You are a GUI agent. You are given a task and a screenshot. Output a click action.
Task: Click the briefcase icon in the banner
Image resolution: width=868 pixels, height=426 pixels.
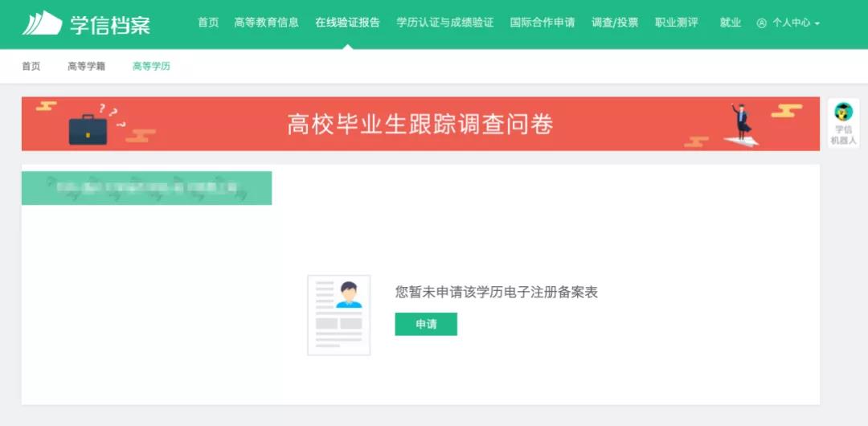pos(88,128)
